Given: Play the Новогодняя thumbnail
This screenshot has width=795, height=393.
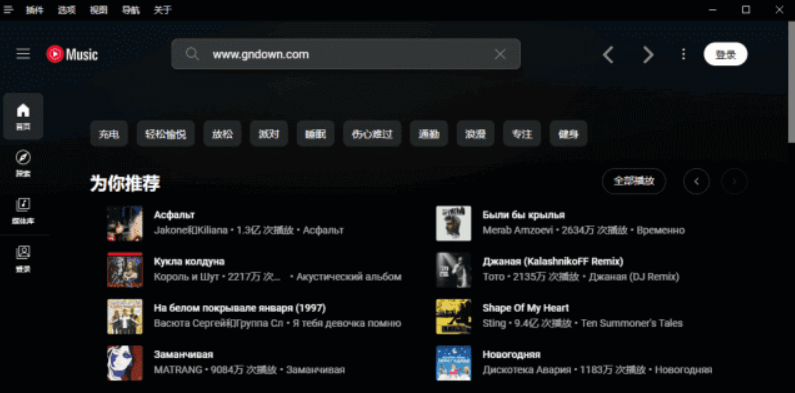Looking at the screenshot, I should tap(454, 363).
